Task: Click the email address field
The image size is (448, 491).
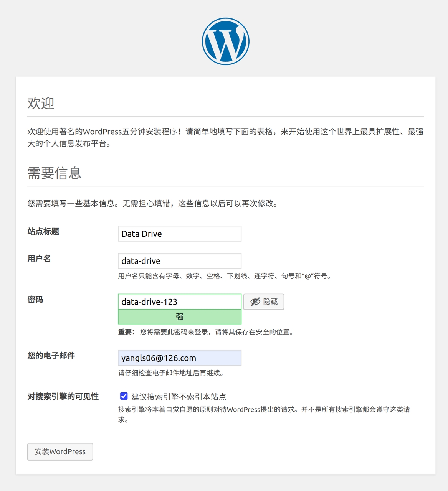Action: [x=180, y=358]
